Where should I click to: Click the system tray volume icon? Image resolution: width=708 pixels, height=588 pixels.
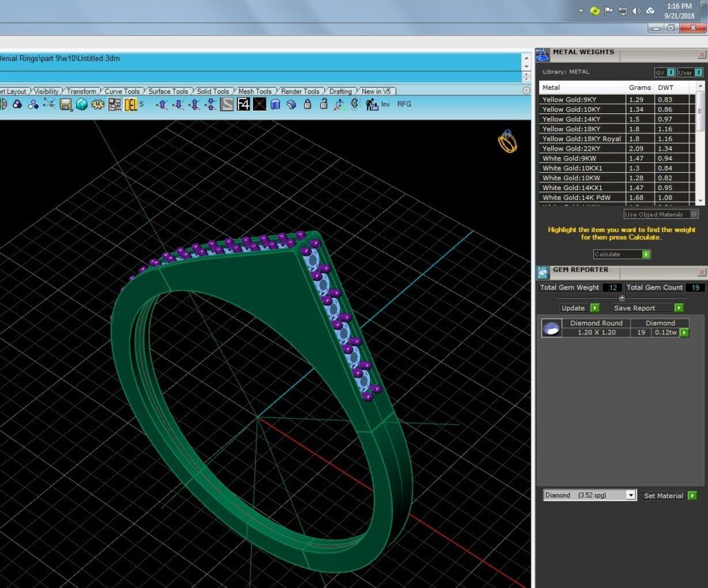coord(636,11)
